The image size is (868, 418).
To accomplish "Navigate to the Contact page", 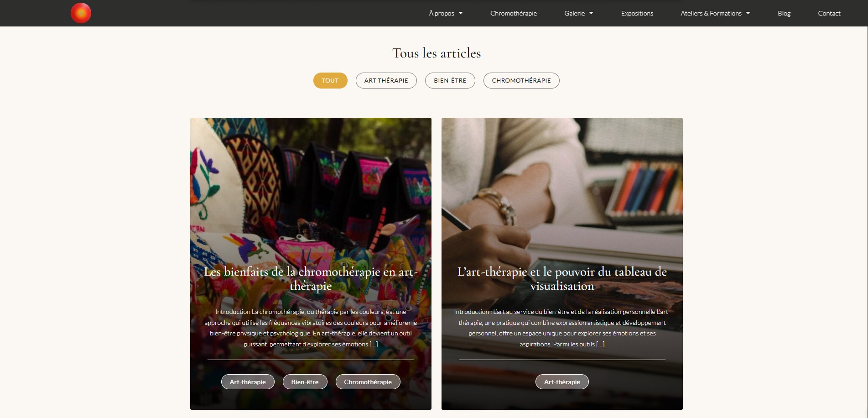I will pos(829,13).
